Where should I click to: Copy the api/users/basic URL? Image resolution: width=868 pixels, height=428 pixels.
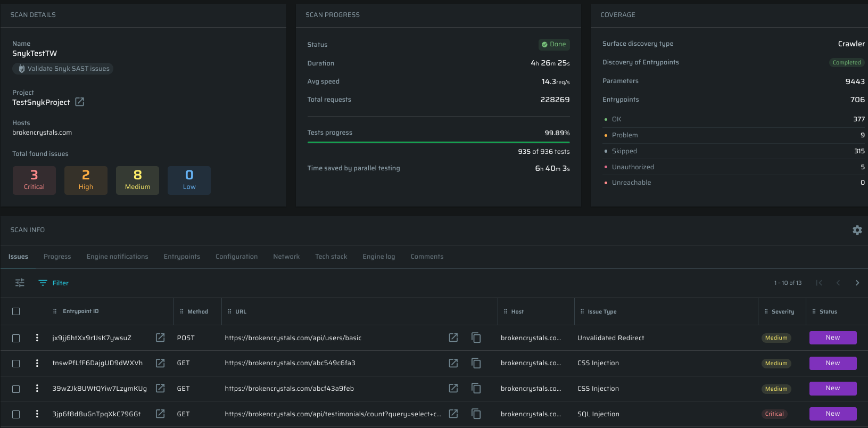pyautogui.click(x=476, y=338)
